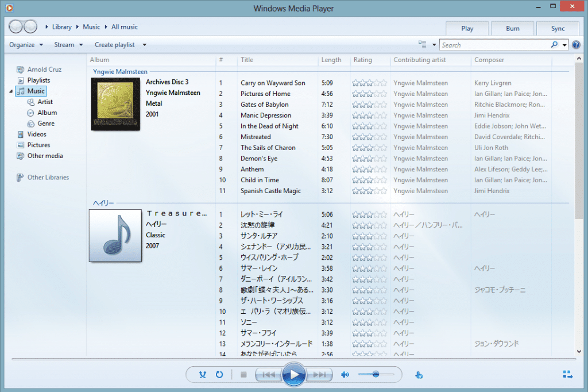Open the Stream menu
The width and height of the screenshot is (588, 392).
tap(68, 45)
